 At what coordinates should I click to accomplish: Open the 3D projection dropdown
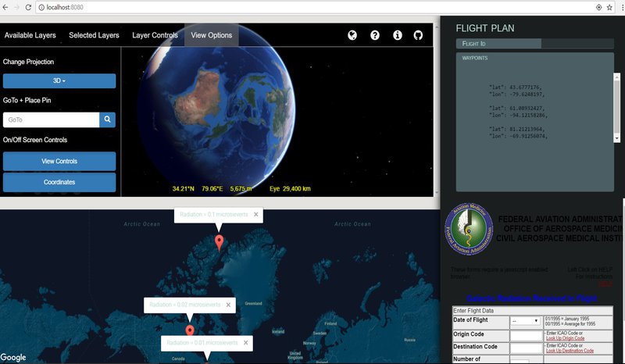tap(59, 81)
